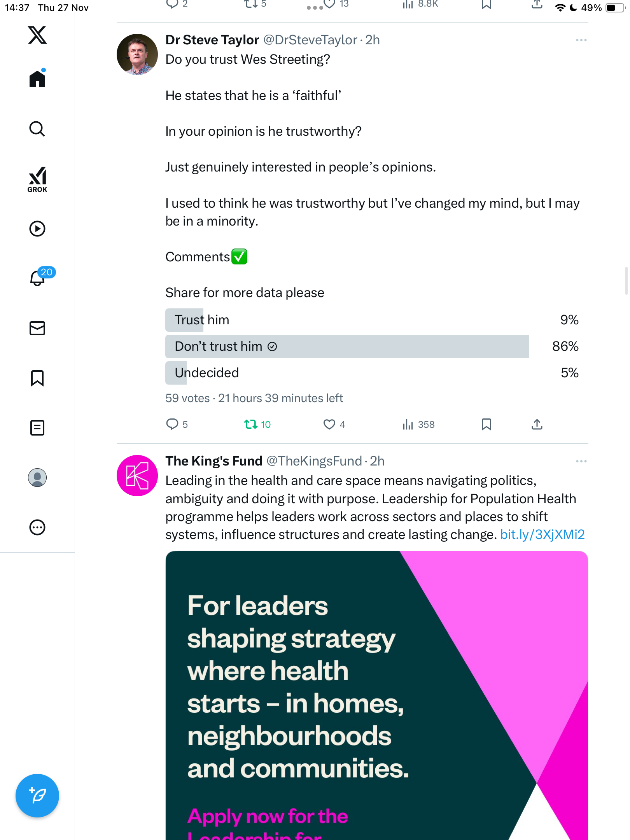630x840 pixels.
Task: Open more options on Steve Taylor's post
Action: [581, 40]
